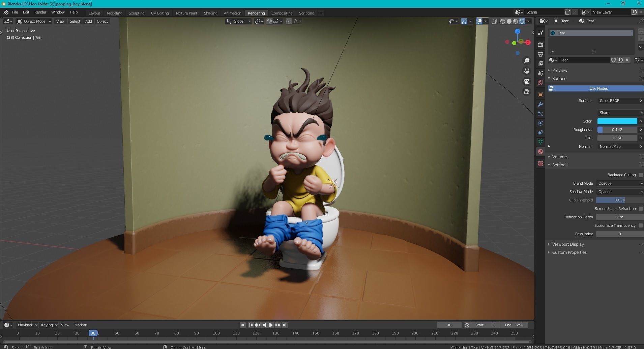
Task: Switch to the Sculpting workspace tab
Action: tap(137, 13)
